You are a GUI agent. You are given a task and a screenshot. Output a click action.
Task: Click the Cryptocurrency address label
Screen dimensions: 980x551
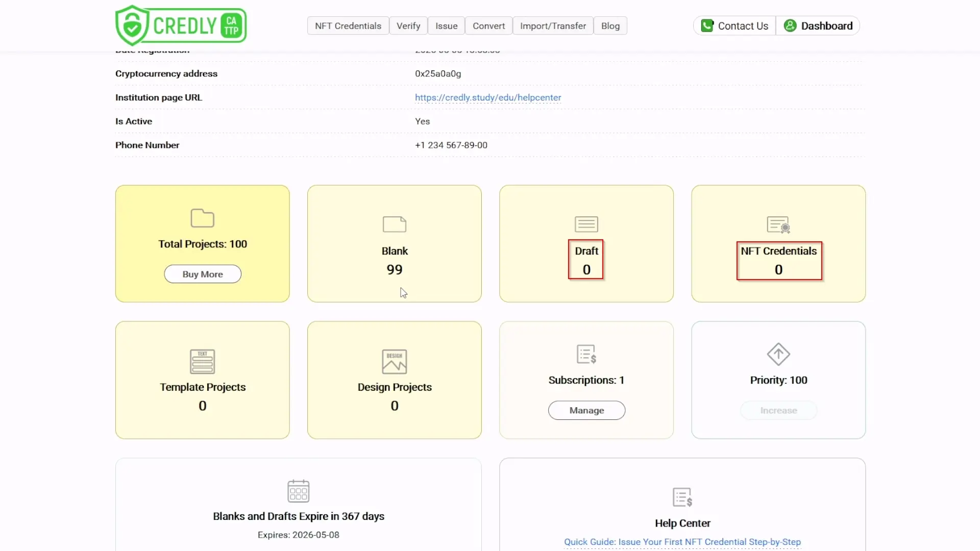(x=166, y=73)
